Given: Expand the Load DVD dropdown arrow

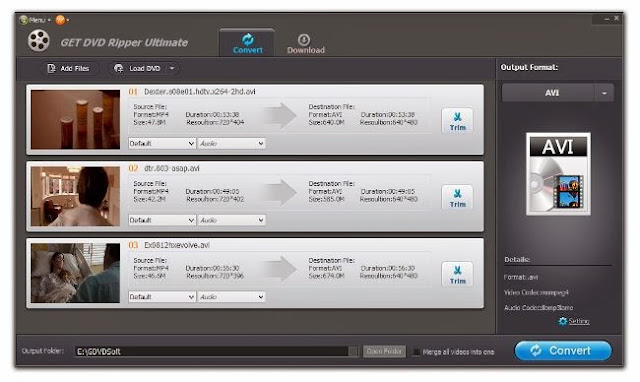Looking at the screenshot, I should 172,69.
